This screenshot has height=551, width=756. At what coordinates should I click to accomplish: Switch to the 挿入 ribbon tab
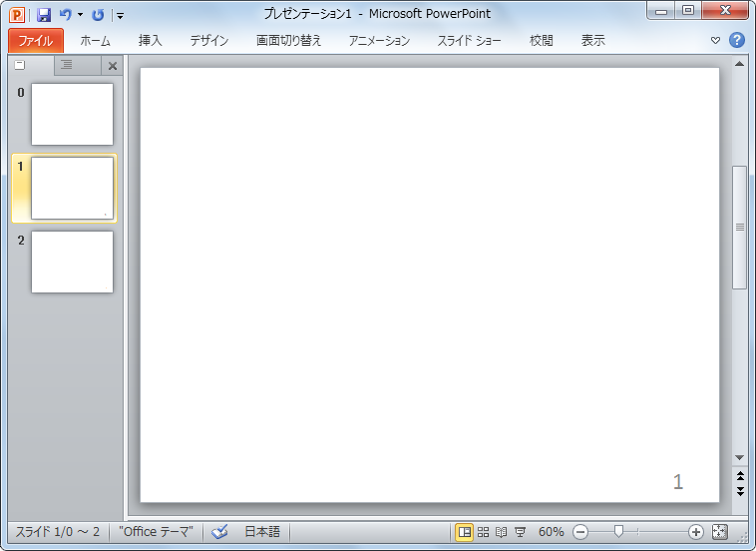pos(151,41)
